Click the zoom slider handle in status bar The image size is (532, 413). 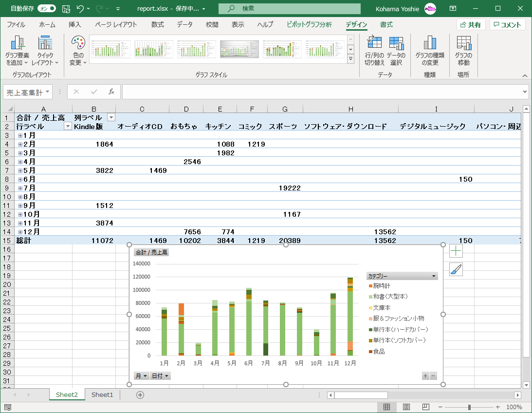(469, 407)
